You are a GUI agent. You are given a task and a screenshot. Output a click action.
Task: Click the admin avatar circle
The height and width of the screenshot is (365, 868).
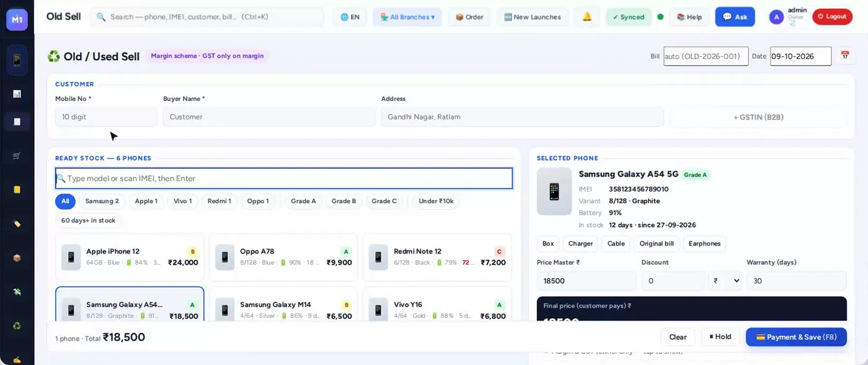(x=776, y=17)
